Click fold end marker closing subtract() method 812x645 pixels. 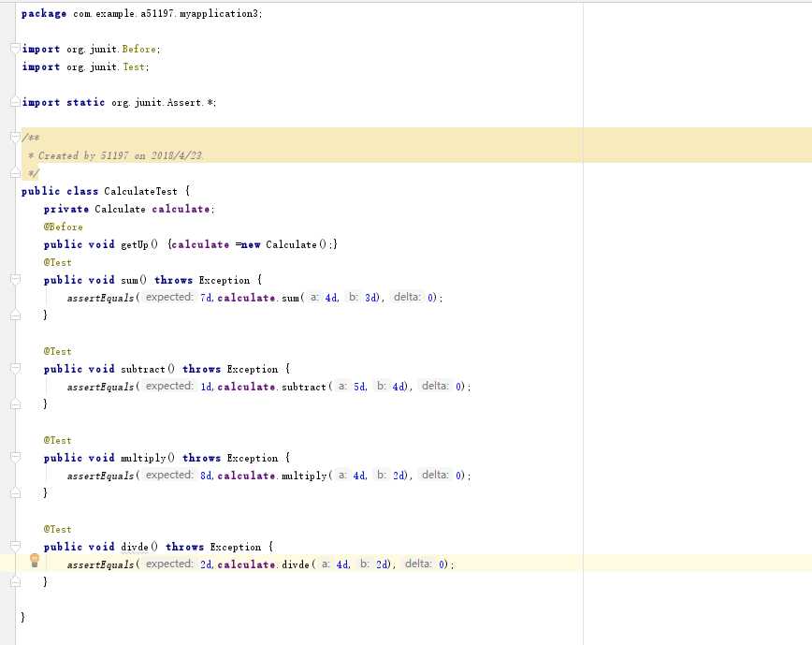(16, 403)
